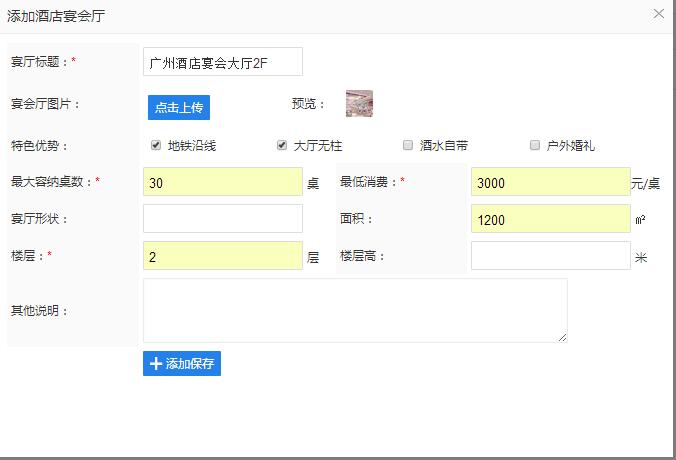Uncheck the 地铁沿线 checkbox
The image size is (676, 460).
tap(156, 145)
